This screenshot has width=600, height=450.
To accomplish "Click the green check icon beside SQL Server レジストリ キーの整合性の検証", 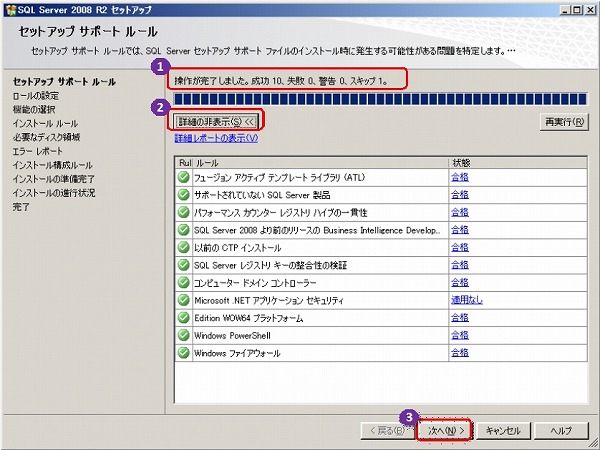I will coord(184,265).
